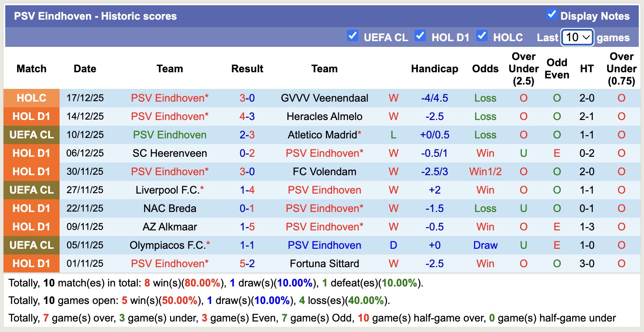Disable the HOL D1 filter
644x332 pixels.
point(420,37)
